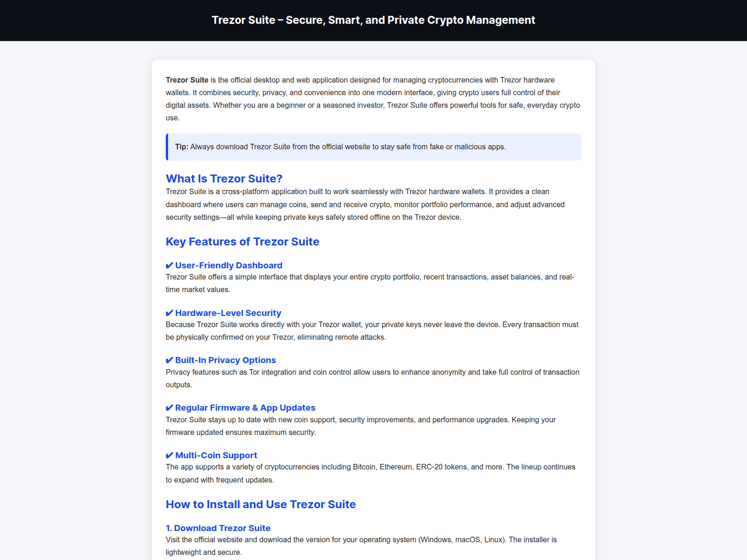Screen dimensions: 747x560
Task: Click the checkmark before Regular Firmware & App Updates
Action: click(169, 408)
